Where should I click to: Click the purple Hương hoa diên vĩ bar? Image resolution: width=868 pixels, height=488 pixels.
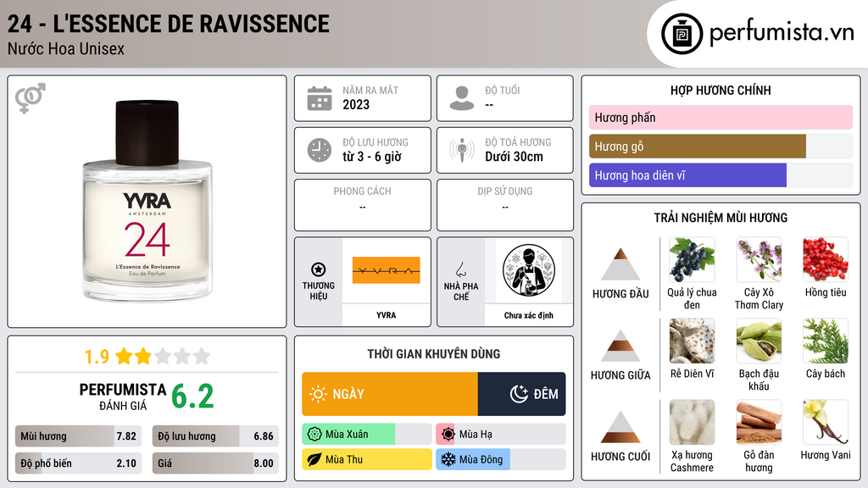(x=687, y=175)
